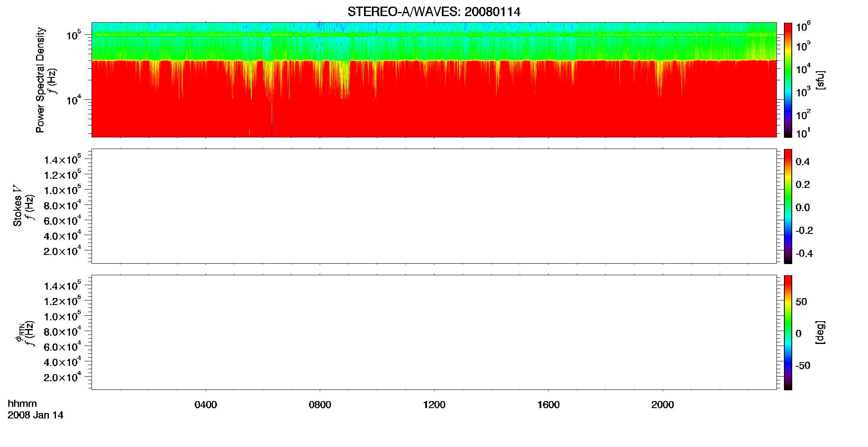Click inside the empty φ RTN plot panel
Screen dimensions: 868x447
tap(434, 332)
